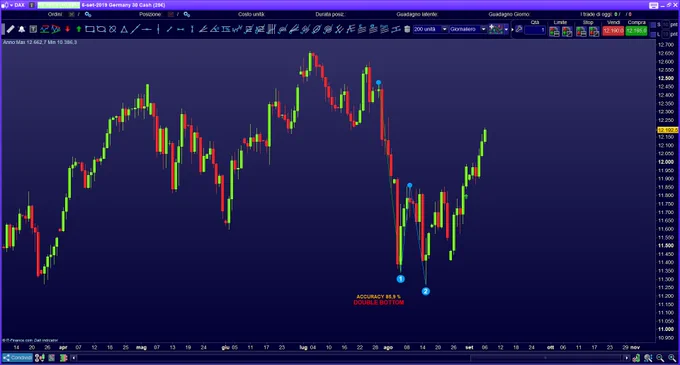Select the rectangle drawing tool

click(x=90, y=29)
